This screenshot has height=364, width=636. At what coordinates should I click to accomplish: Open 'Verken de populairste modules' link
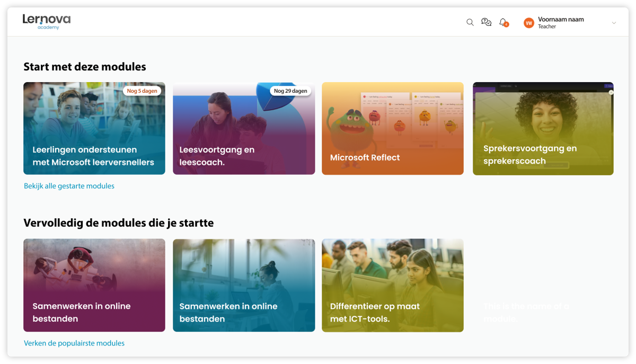tap(74, 343)
